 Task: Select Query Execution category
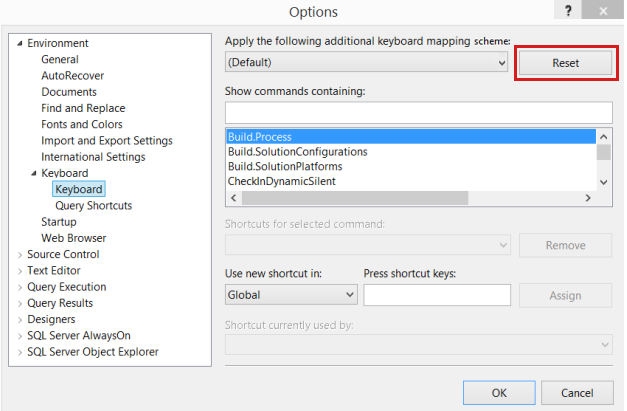click(x=67, y=287)
